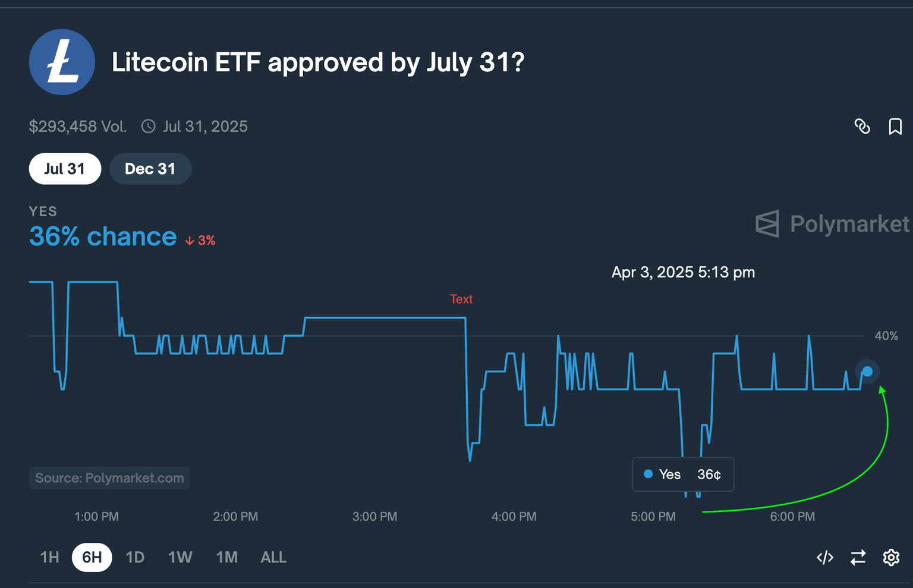The width and height of the screenshot is (913, 588).
Task: Click the Source: Polymarket.com label
Action: point(109,478)
